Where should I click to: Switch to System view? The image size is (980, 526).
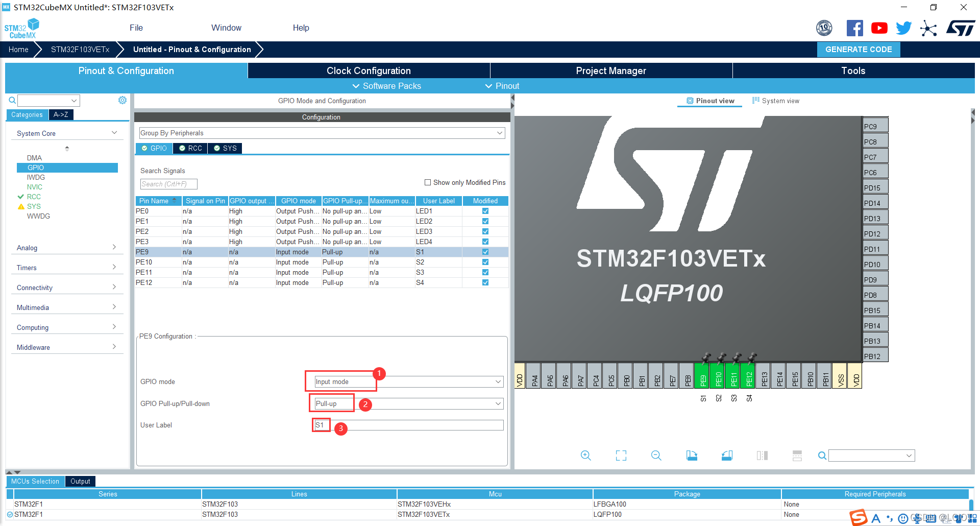click(x=776, y=101)
